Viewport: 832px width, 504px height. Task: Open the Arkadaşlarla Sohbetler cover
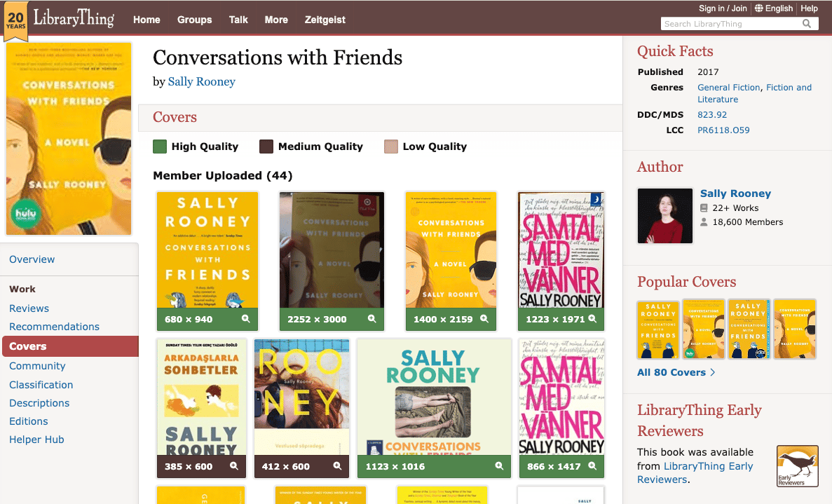click(x=202, y=397)
